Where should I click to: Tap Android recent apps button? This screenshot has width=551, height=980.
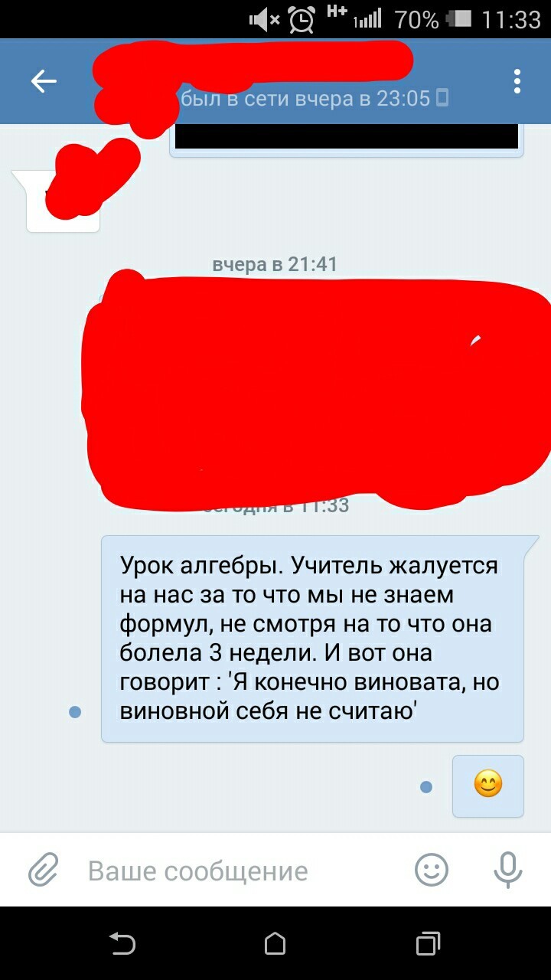coord(429,943)
